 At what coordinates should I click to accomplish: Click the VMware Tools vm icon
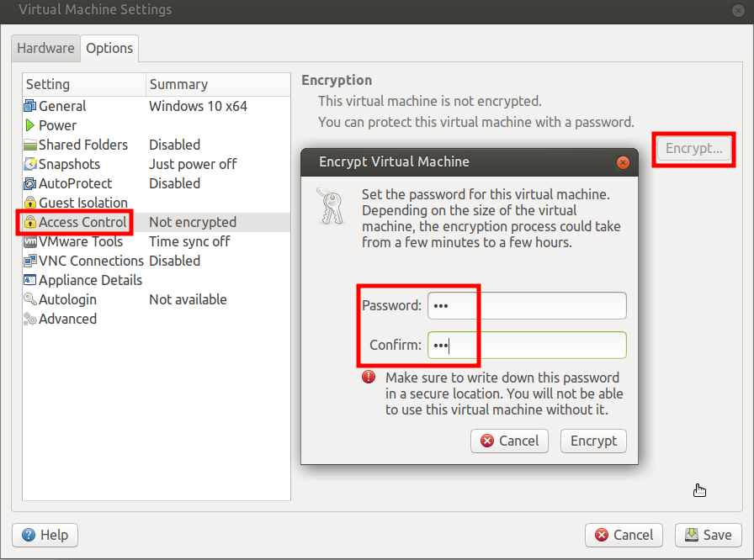(29, 241)
